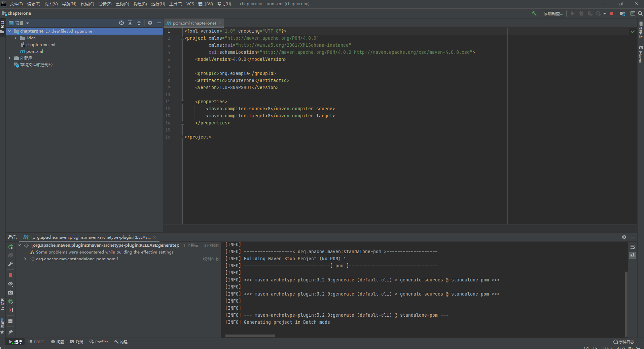Expand the .idea folder
The width and height of the screenshot is (644, 349).
pyautogui.click(x=15, y=38)
